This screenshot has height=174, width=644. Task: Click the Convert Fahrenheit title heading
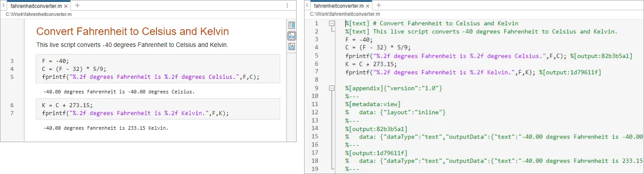click(133, 31)
